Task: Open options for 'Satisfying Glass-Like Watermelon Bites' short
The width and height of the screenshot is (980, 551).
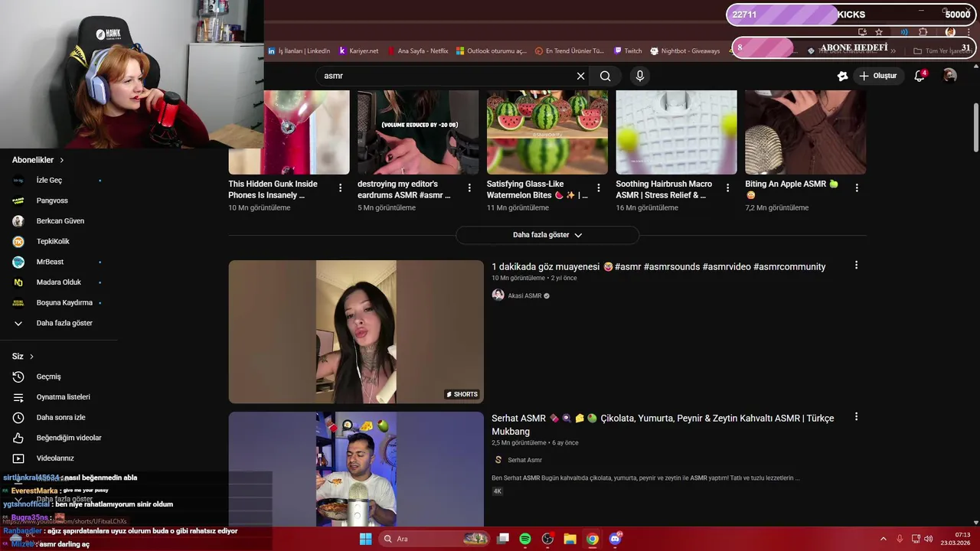Action: tap(599, 187)
